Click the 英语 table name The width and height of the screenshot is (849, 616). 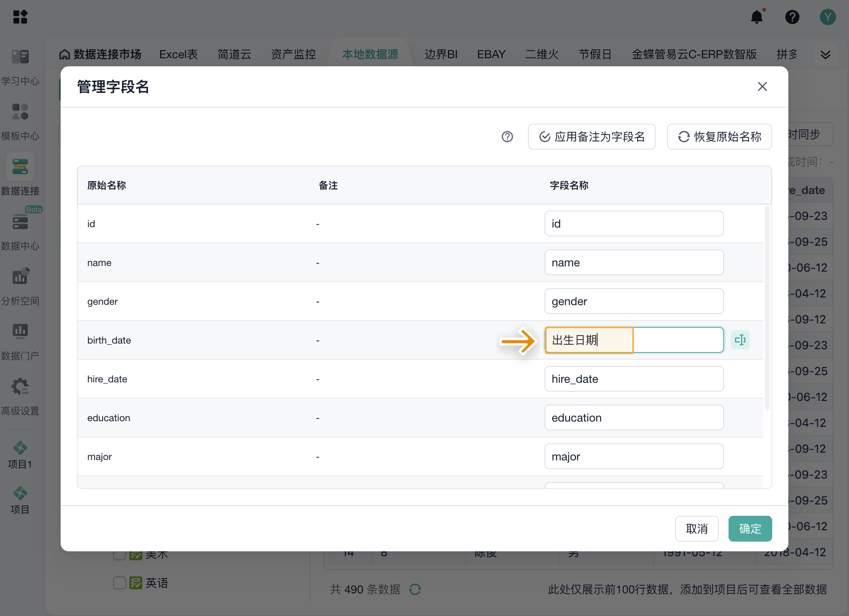(157, 583)
